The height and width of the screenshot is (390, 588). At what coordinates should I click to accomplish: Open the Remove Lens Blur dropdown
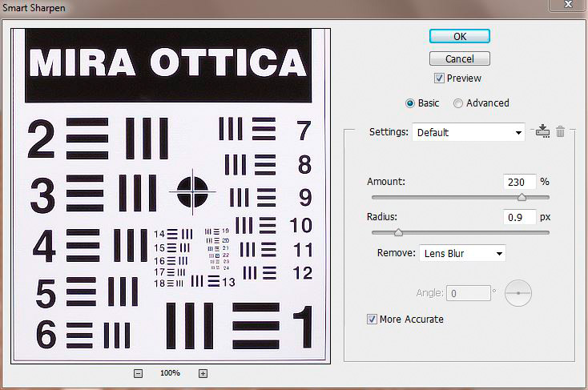[x=462, y=254]
